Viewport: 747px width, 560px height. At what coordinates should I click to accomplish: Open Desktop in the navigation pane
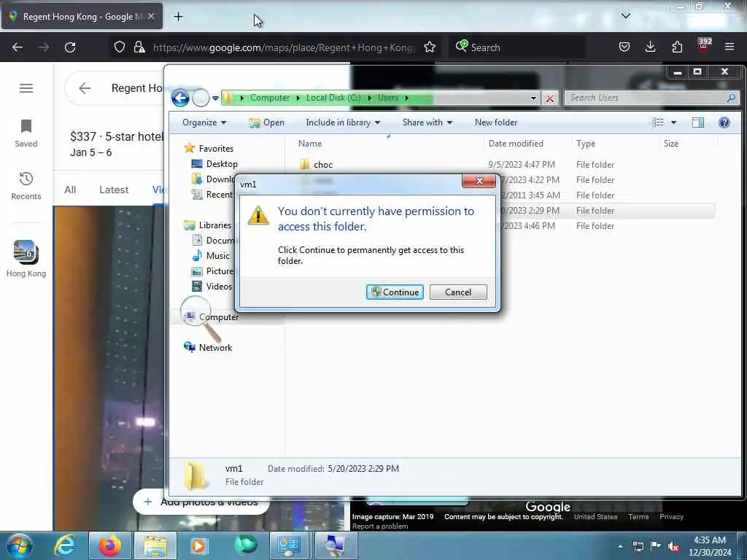(x=222, y=164)
